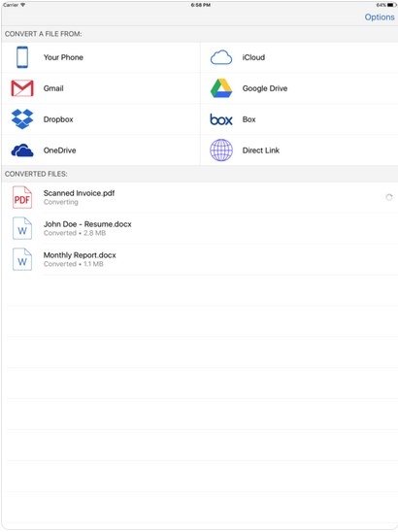
Task: Tap the Carrier label in status bar
Action: pos(11,5)
